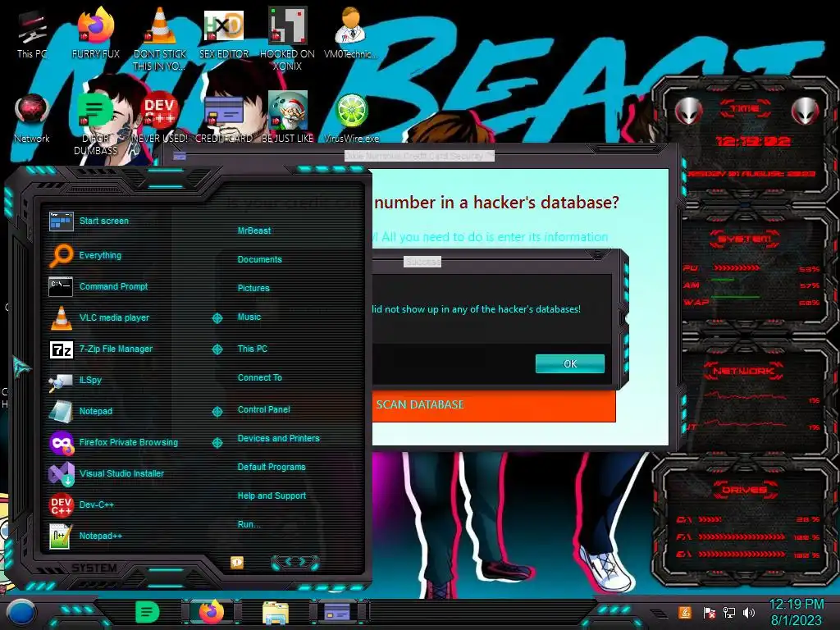Click the left alien head icon in the TIME gadget
Viewport: 840px width, 630px height.
coord(688,111)
